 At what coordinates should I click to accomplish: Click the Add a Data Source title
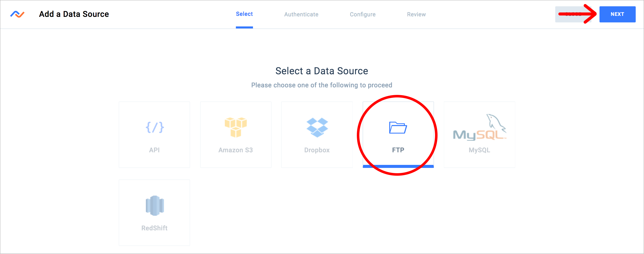(74, 14)
